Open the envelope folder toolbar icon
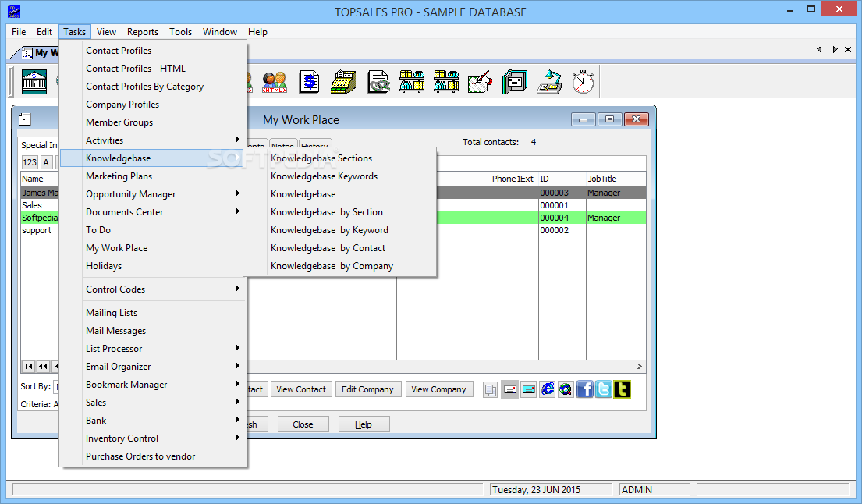This screenshot has height=504, width=862. coord(515,82)
